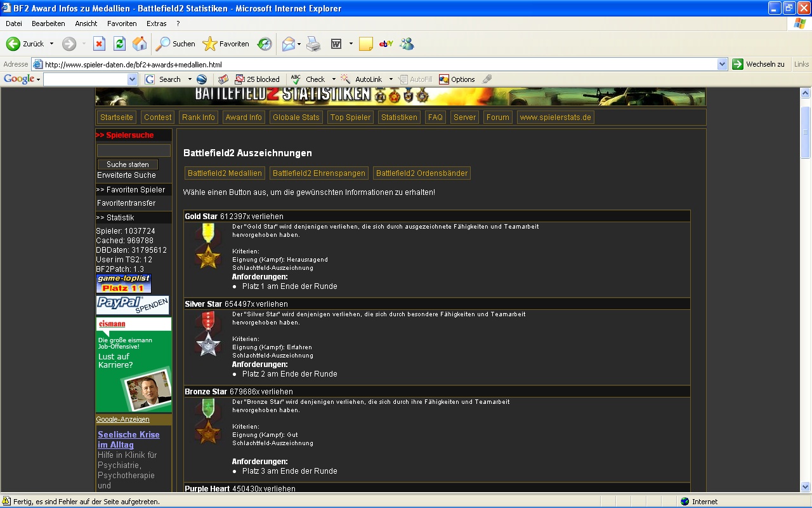
Task: Open the Seelische Krise im Alltag ad link
Action: 129,439
